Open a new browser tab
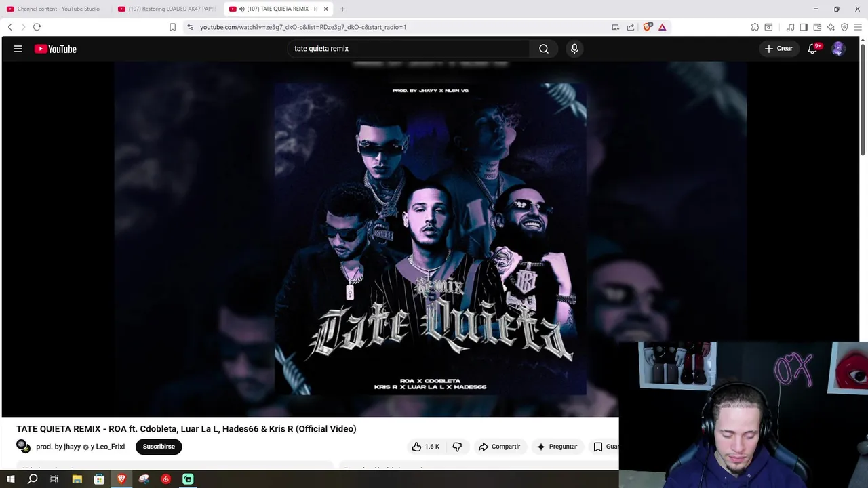The image size is (868, 488). coord(342,9)
